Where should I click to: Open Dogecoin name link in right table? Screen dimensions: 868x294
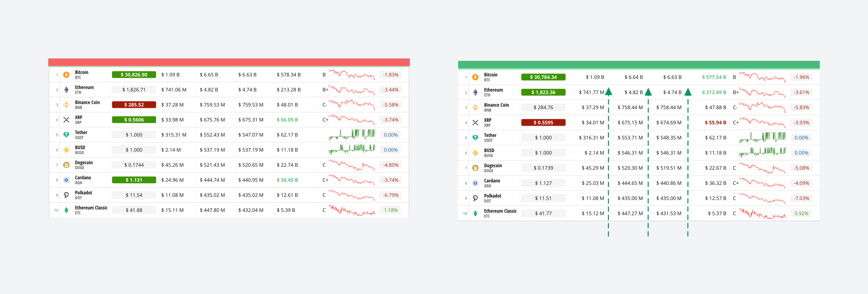pyautogui.click(x=493, y=166)
